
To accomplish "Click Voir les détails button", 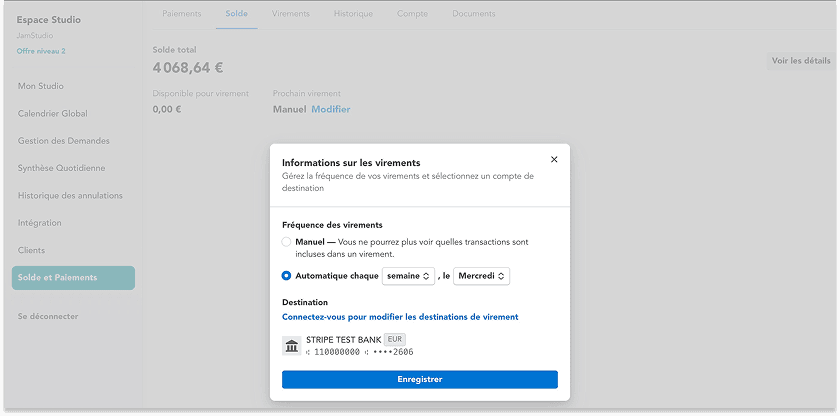I will pos(801,61).
